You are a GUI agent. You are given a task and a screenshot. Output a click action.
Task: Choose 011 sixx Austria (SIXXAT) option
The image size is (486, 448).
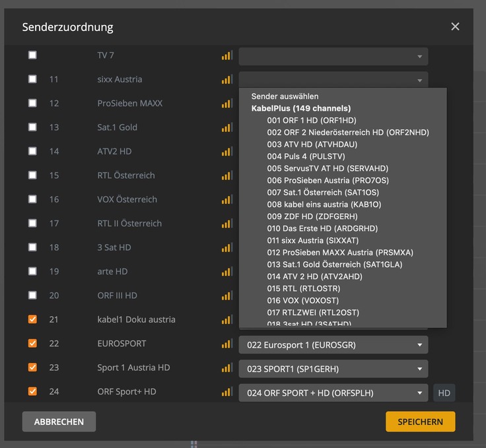coord(323,240)
